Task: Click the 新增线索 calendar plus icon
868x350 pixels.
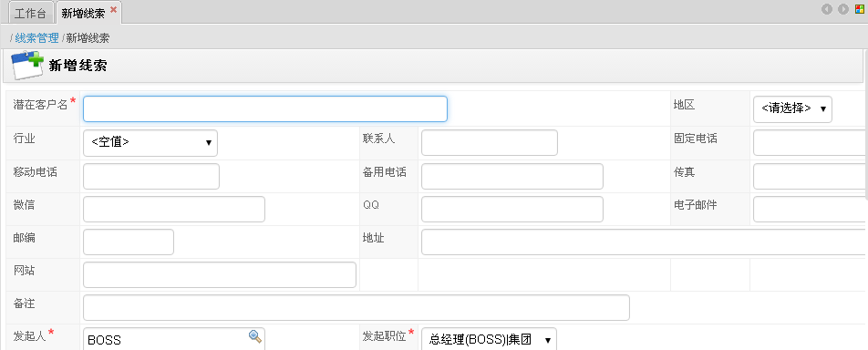Action: coord(26,66)
